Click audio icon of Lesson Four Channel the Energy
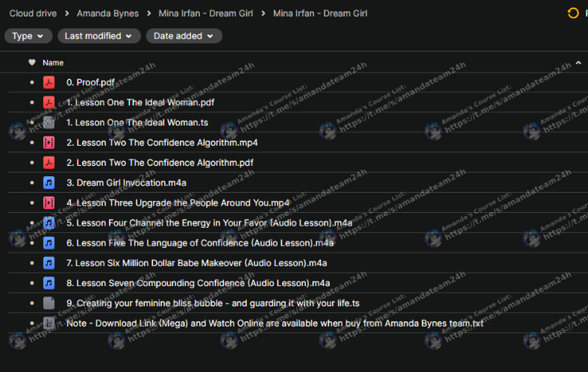 coord(49,223)
